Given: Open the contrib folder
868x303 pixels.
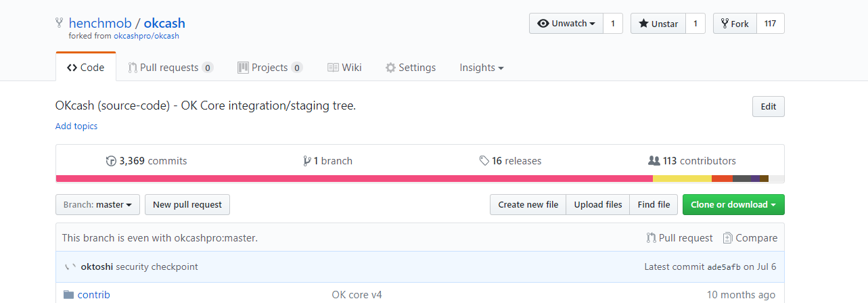Looking at the screenshot, I should [x=93, y=295].
